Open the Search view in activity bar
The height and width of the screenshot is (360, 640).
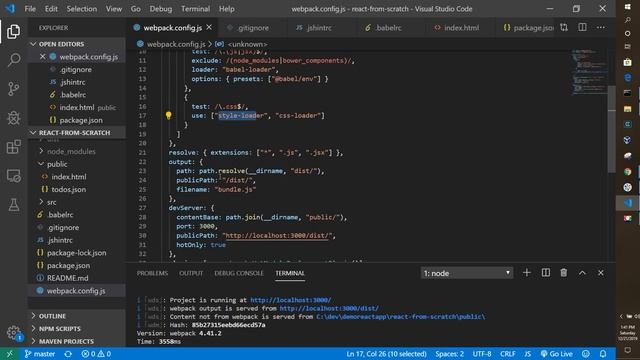(x=13, y=60)
